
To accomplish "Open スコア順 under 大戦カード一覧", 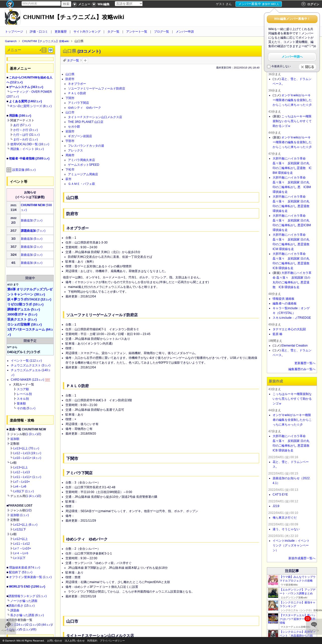I will coord(23,389).
